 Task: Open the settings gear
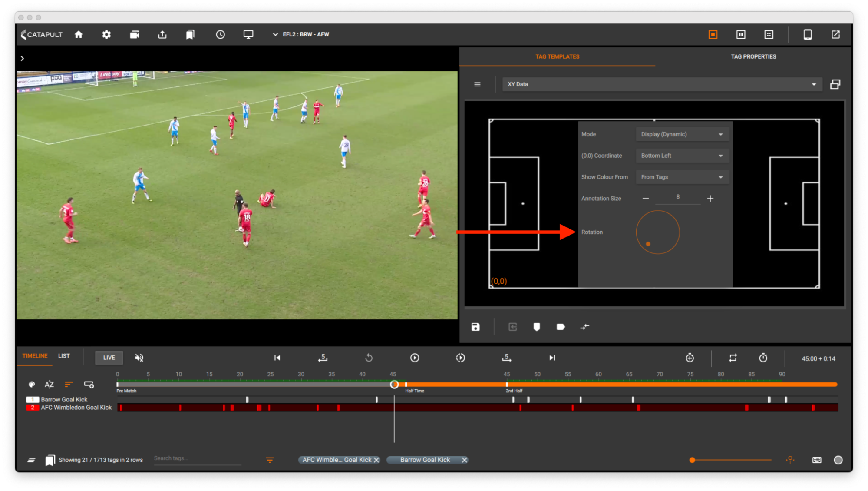(106, 34)
